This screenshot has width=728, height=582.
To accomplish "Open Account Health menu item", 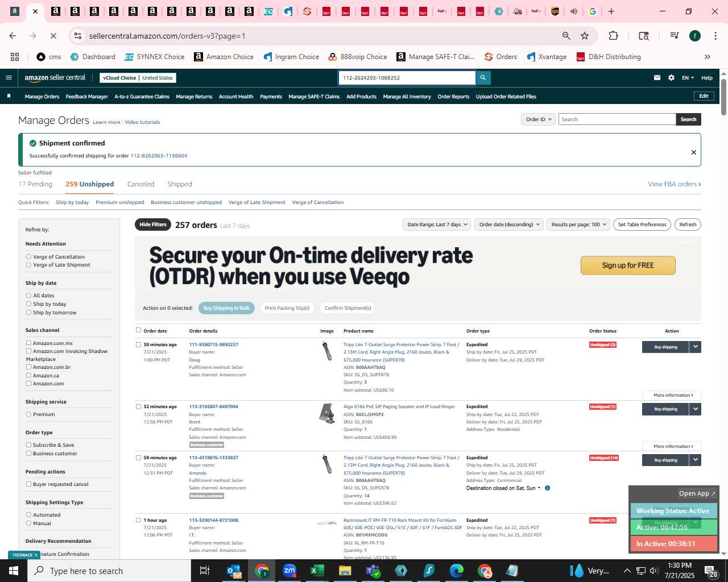I will tap(236, 97).
